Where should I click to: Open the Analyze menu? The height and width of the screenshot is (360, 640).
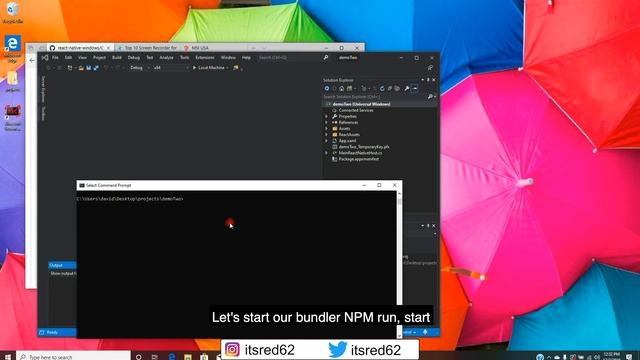(x=167, y=58)
